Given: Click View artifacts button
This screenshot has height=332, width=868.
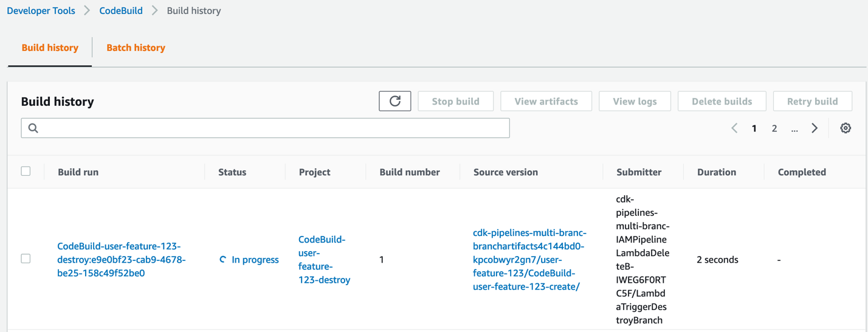Looking at the screenshot, I should [546, 101].
